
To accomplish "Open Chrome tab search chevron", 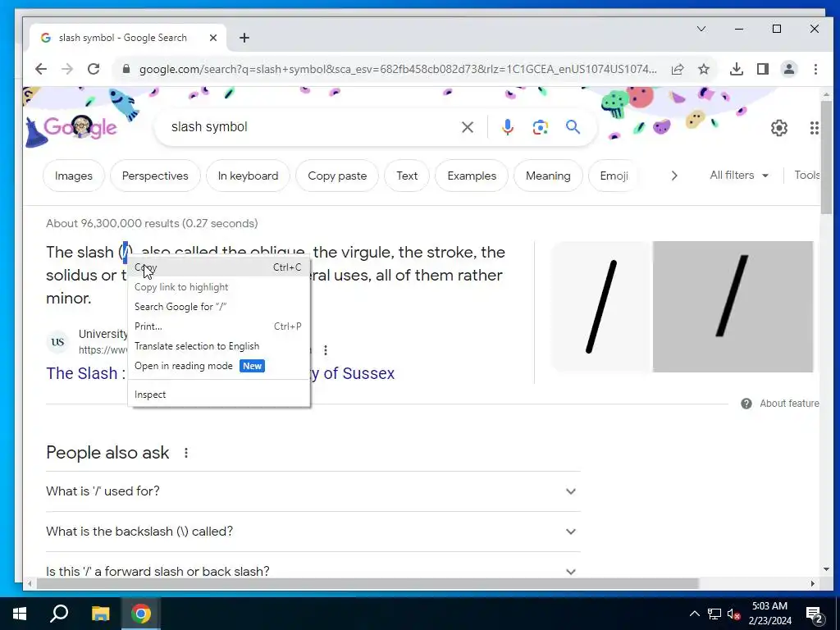I will (x=701, y=29).
